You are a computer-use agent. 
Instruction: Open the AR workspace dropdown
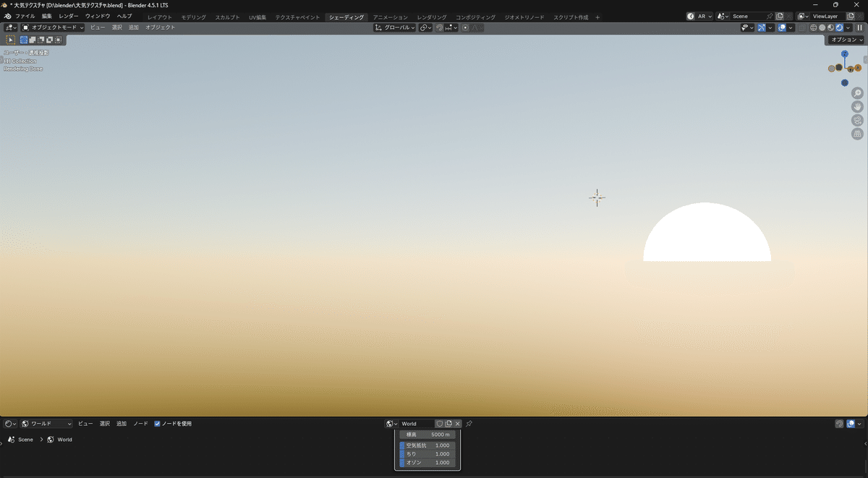699,16
